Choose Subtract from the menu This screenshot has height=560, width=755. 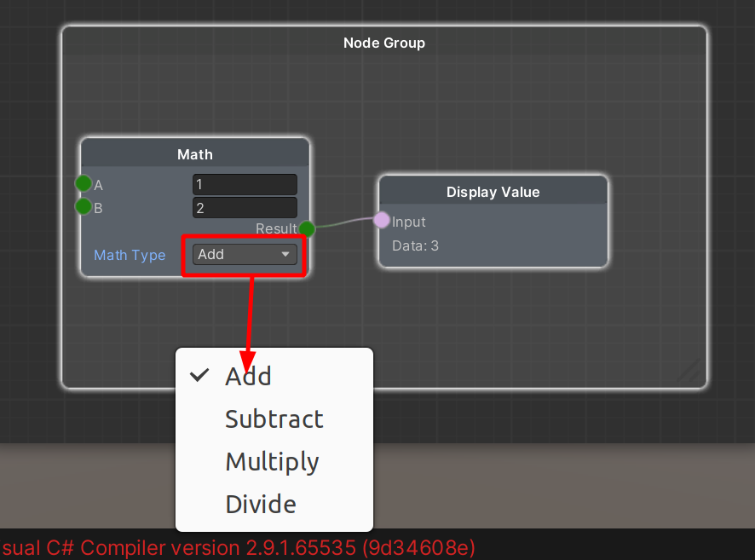(x=274, y=419)
